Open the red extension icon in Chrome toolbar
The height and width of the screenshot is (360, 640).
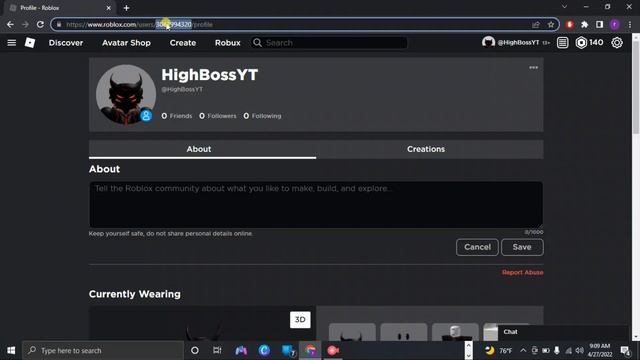[570, 24]
